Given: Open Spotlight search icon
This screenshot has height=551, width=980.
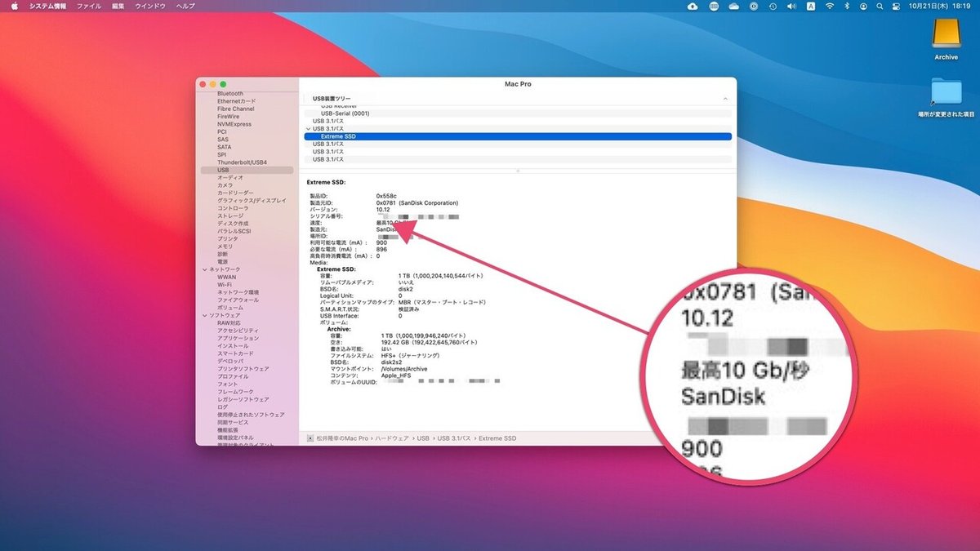Looking at the screenshot, I should pyautogui.click(x=881, y=6).
